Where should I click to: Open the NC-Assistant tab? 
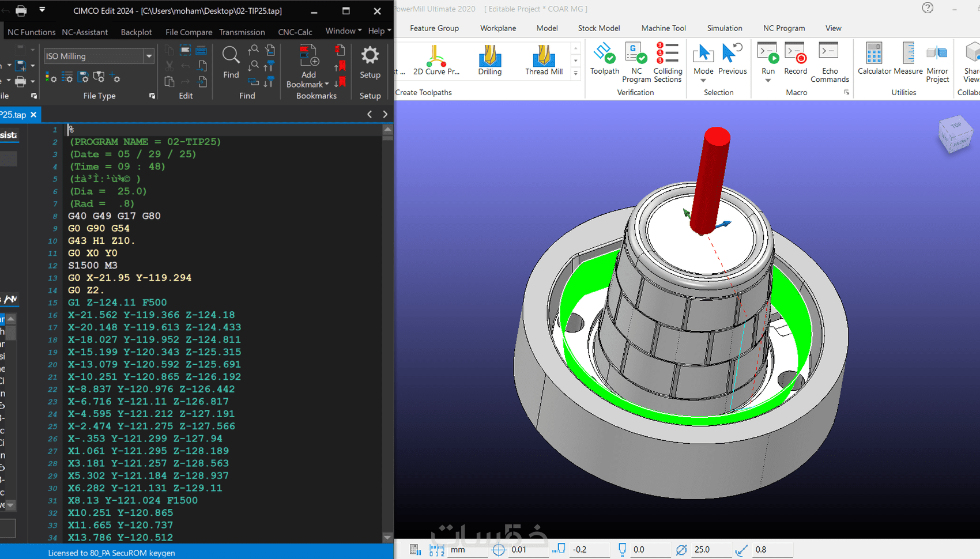(85, 32)
